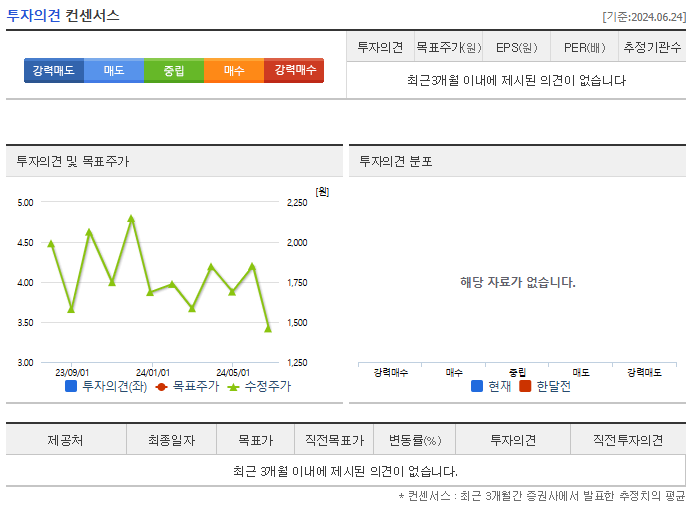The height and width of the screenshot is (508, 694).
Task: Click the 투자의견 분포 panel heading
Action: (x=396, y=161)
